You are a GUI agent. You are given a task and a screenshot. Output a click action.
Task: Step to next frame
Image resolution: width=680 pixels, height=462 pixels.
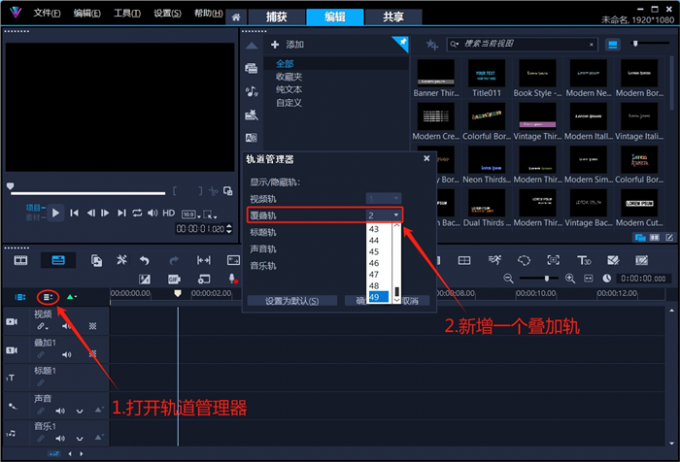pyautogui.click(x=105, y=213)
